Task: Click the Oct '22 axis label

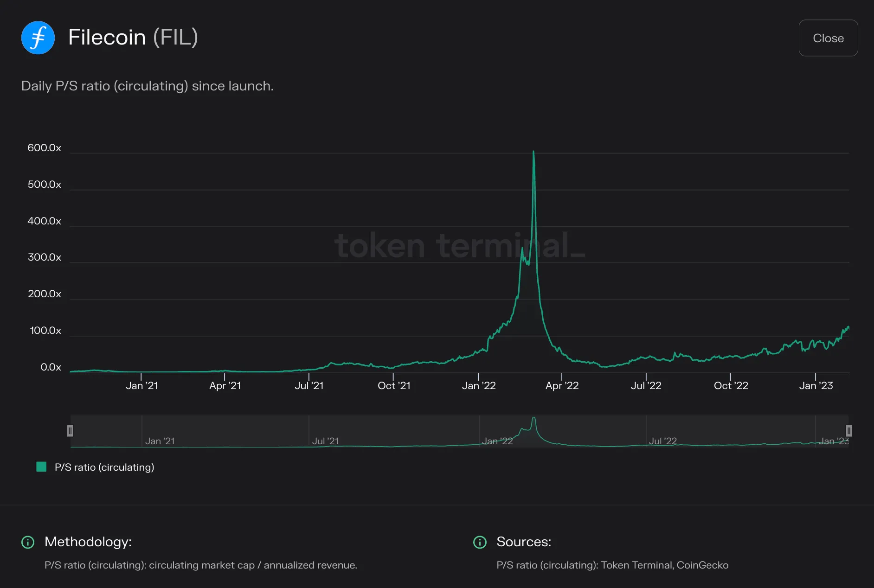Action: click(x=731, y=385)
